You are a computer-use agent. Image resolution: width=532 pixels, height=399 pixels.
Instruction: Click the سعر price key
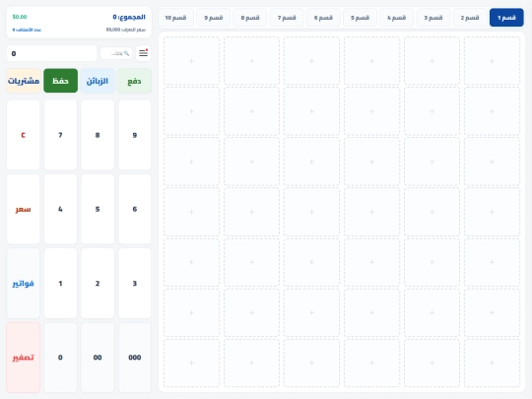point(23,209)
